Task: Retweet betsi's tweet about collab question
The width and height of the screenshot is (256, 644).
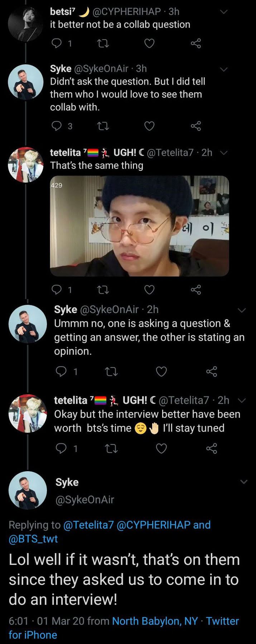Action: coord(103,43)
